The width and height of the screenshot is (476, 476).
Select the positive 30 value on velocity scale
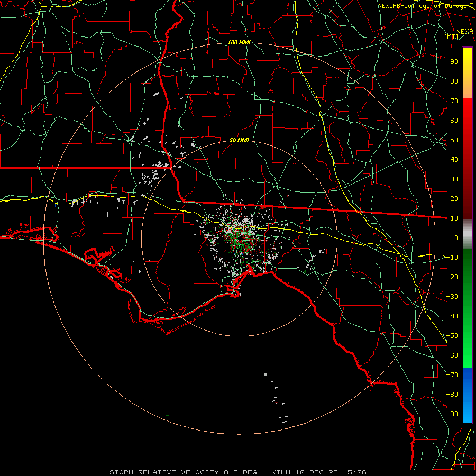[x=454, y=179]
